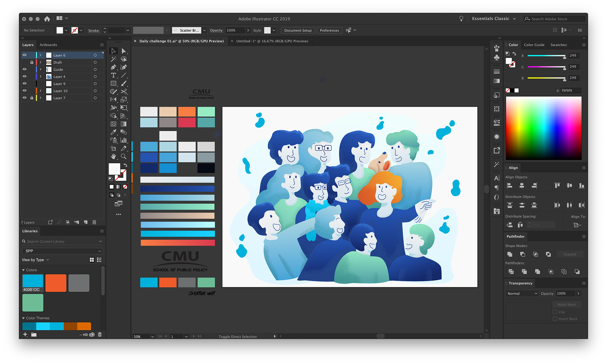Unlock the Draft layer lock

pos(32,62)
